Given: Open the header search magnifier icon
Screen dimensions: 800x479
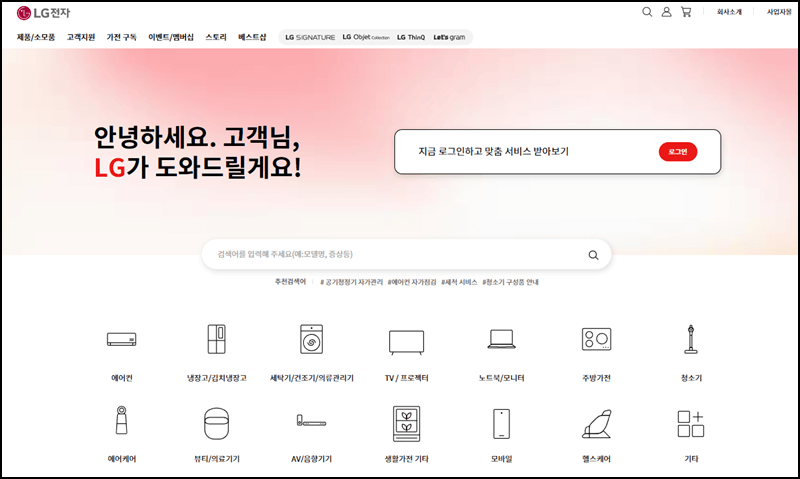Looking at the screenshot, I should click(x=647, y=12).
